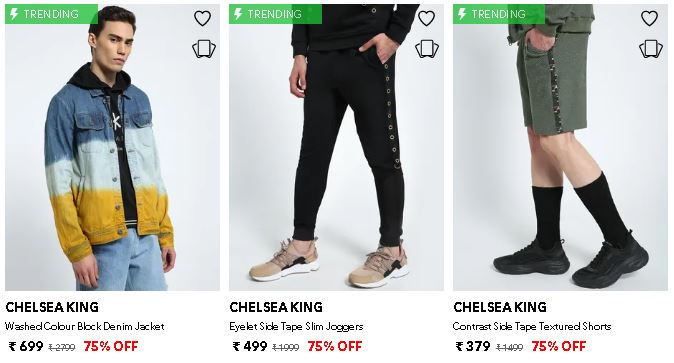Click similar styles icon on shorts card

[x=651, y=49]
